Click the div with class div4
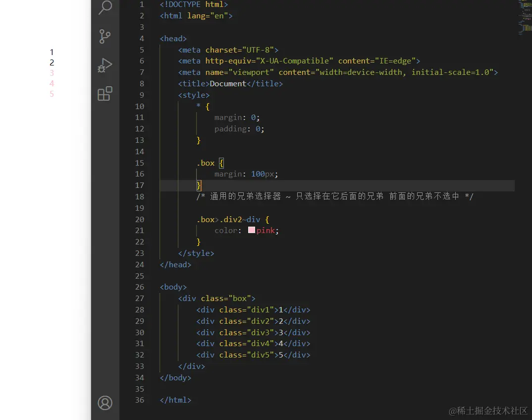Viewport: 532px width, 420px height. coord(253,344)
